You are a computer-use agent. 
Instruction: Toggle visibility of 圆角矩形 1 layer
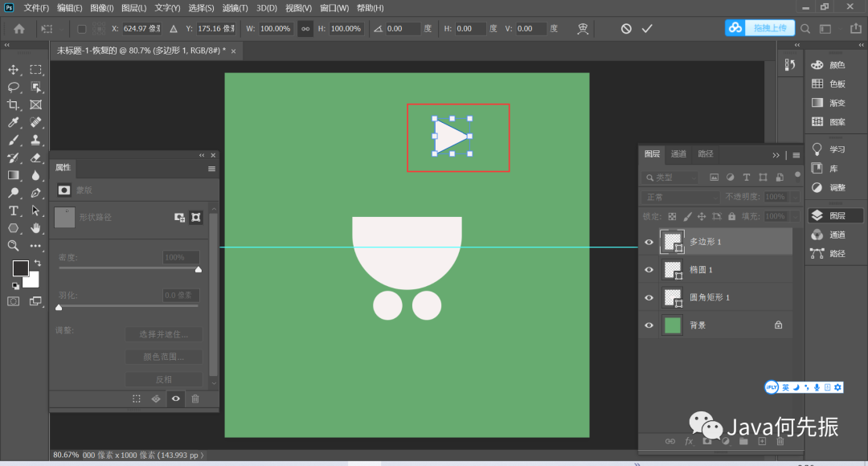(x=649, y=297)
